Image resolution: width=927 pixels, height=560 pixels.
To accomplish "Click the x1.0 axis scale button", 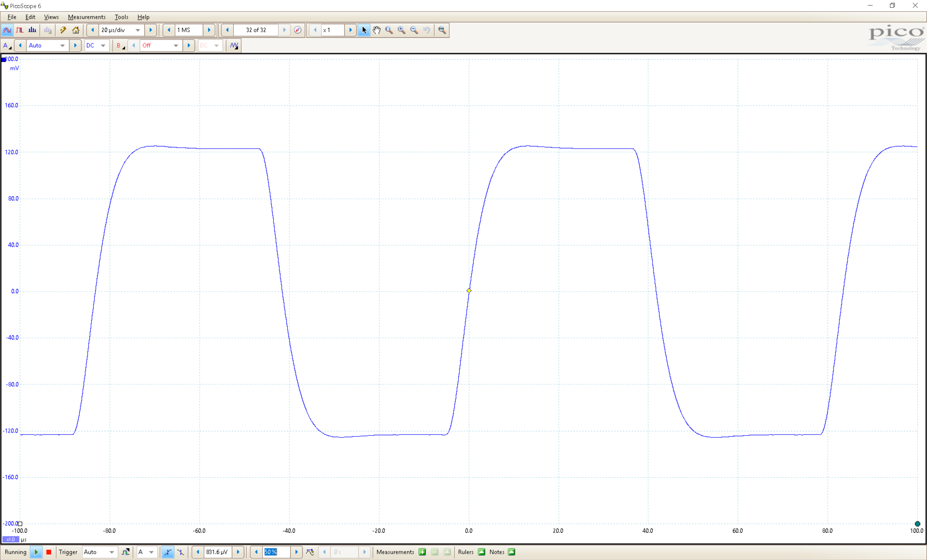I will [x=11, y=539].
